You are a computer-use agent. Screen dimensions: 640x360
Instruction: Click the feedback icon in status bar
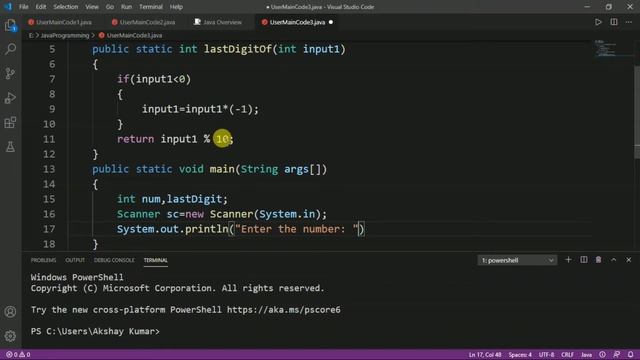click(x=616, y=355)
